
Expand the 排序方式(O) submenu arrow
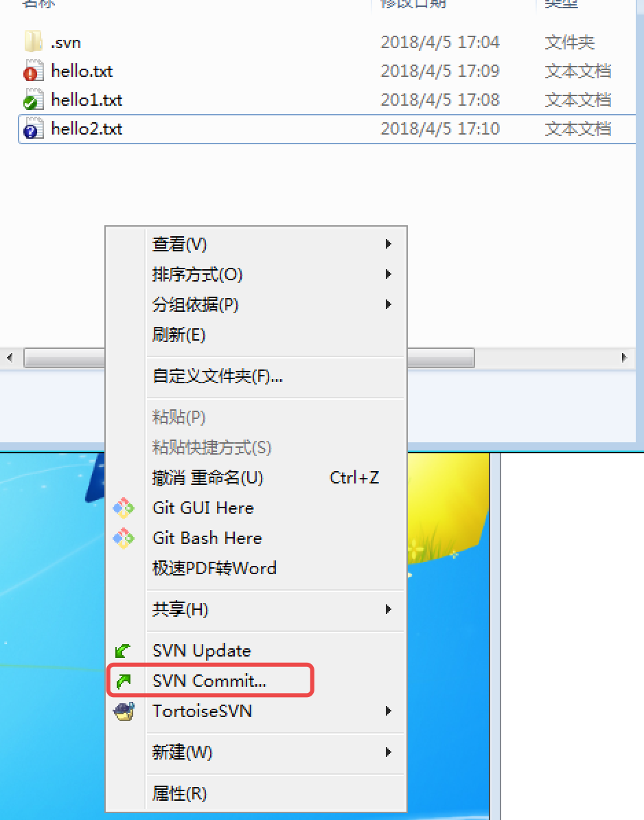coord(389,274)
